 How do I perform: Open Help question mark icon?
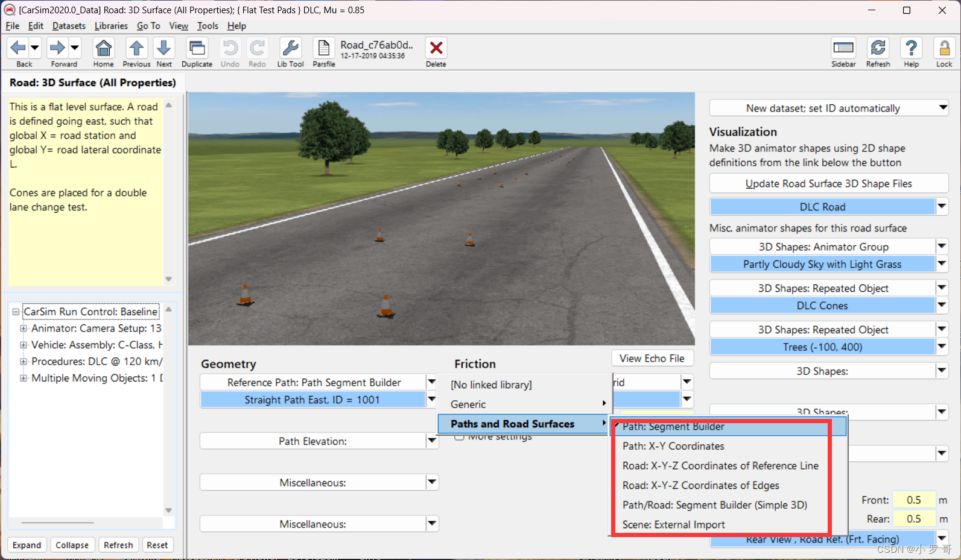[912, 48]
